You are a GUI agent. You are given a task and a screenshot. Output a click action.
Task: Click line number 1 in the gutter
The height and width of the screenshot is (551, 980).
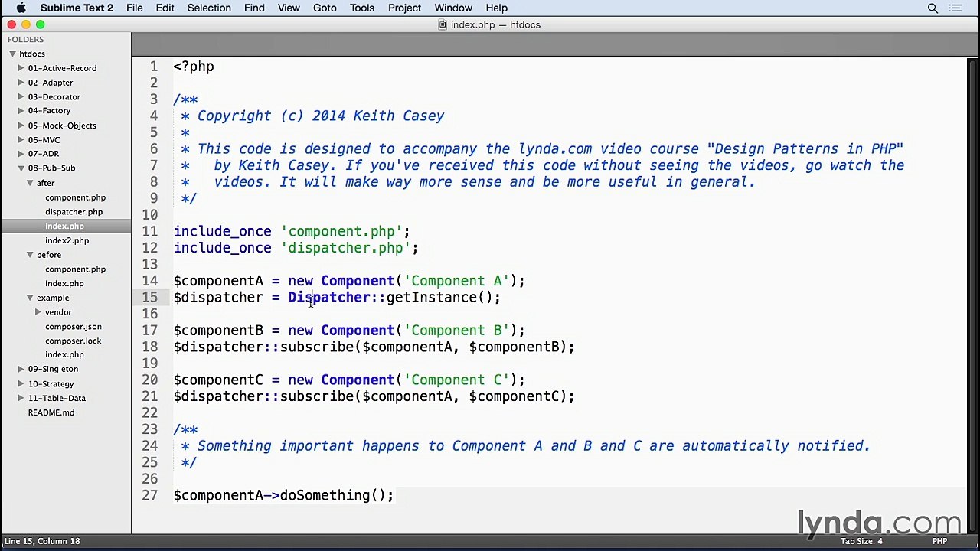tap(154, 67)
